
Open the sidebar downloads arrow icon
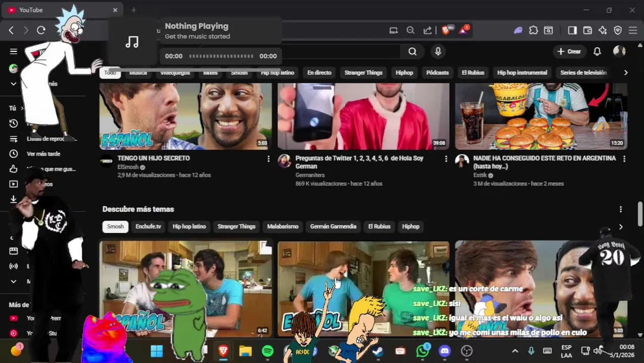[x=14, y=199]
